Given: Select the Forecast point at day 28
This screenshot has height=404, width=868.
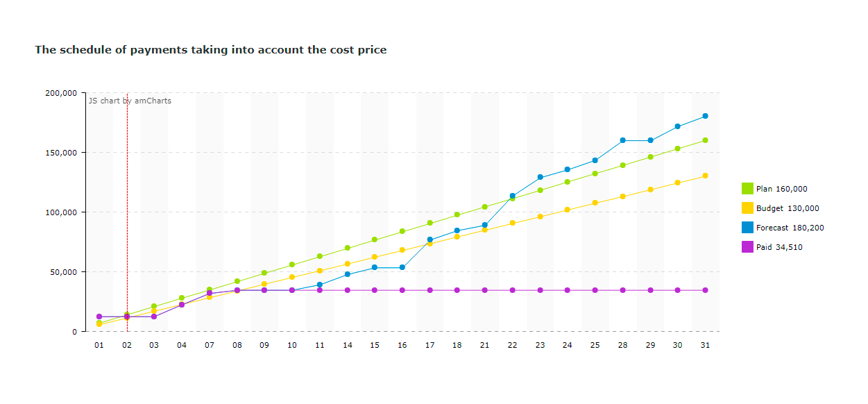Looking at the screenshot, I should pos(622,140).
